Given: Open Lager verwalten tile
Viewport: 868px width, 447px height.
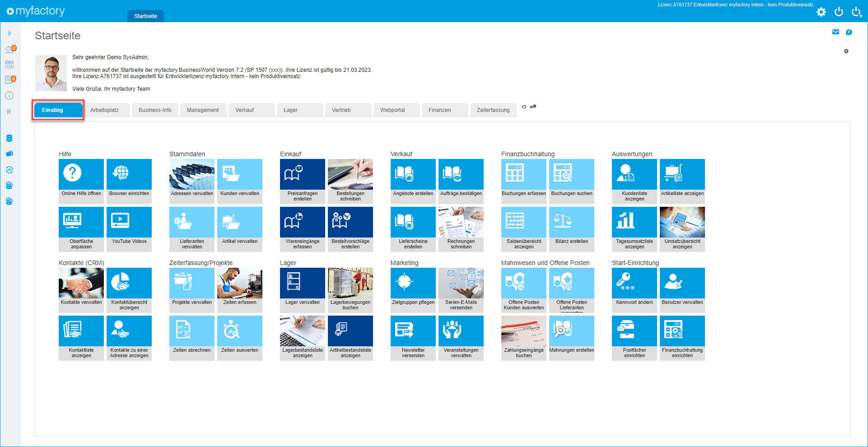Looking at the screenshot, I should click(x=303, y=290).
